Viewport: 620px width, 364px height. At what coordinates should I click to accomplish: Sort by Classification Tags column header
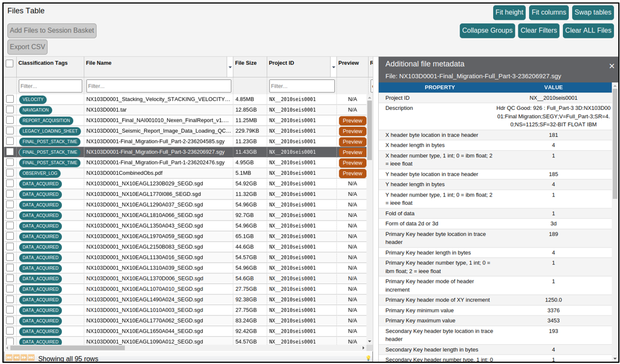pyautogui.click(x=43, y=63)
